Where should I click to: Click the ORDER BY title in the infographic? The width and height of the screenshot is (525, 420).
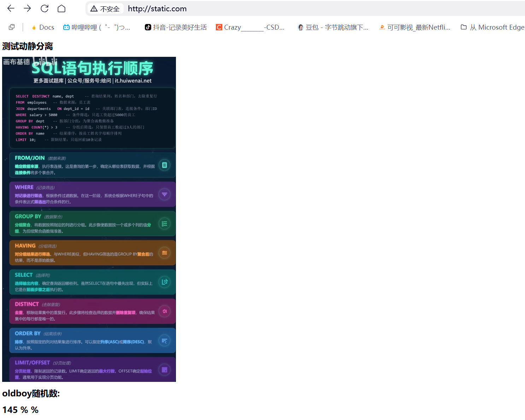28,334
